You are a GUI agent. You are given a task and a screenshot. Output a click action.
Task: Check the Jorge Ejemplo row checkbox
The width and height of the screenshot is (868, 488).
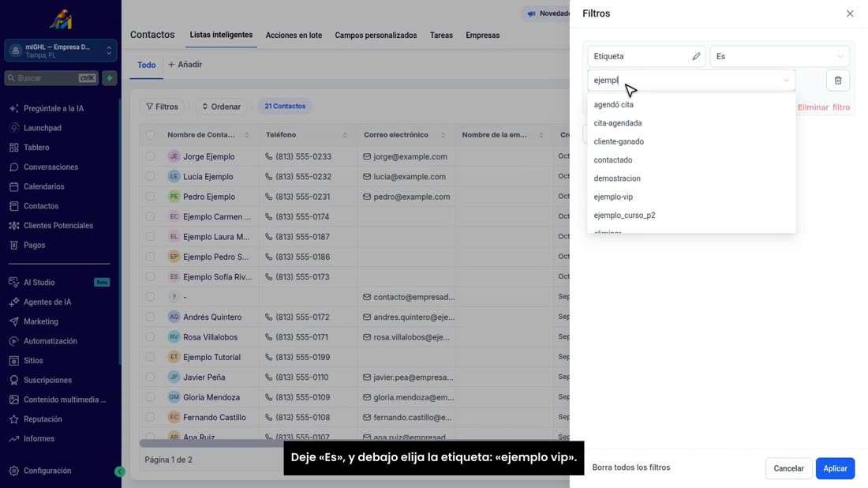(150, 157)
